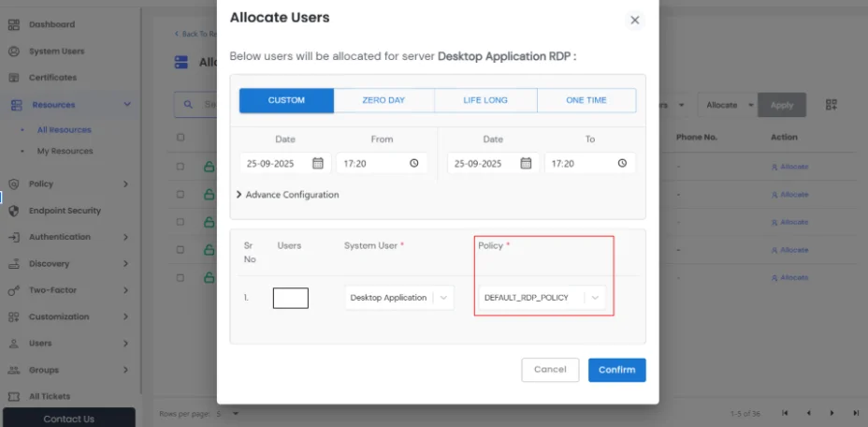The height and width of the screenshot is (427, 868).
Task: Expand the Discovery menu chevron
Action: [125, 263]
